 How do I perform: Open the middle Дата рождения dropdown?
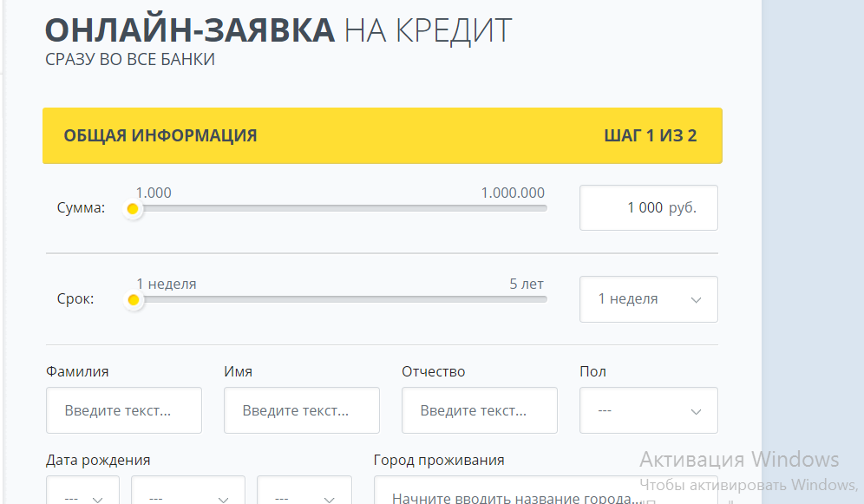point(187,497)
